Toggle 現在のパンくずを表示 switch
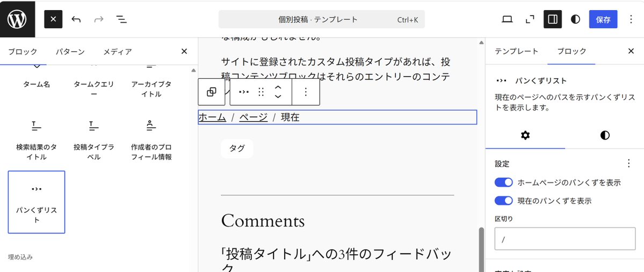This screenshot has height=272, width=644. 503,201
